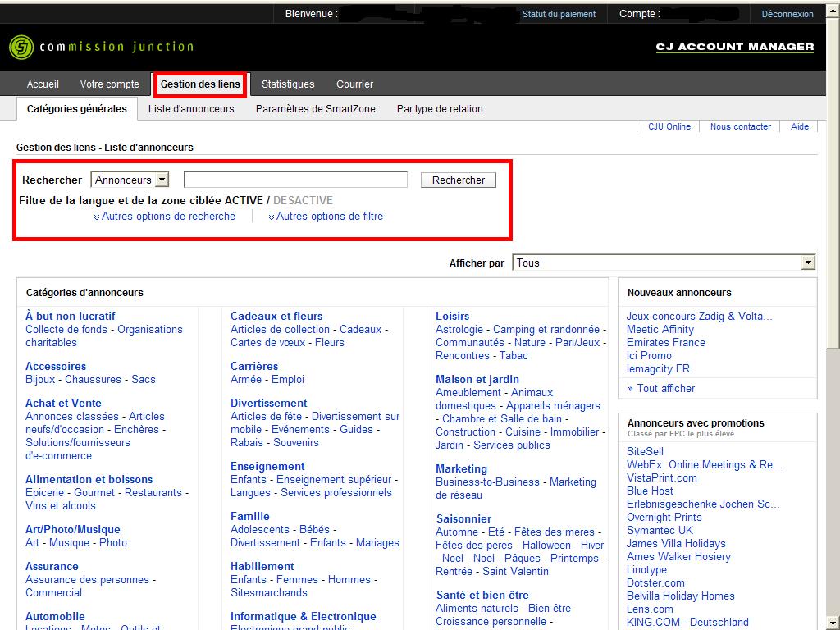Expand Autres options de recherche

(x=164, y=217)
